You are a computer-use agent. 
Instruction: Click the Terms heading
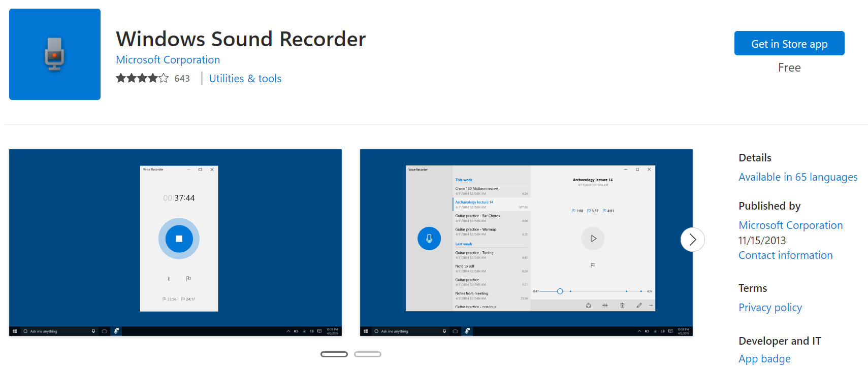tap(753, 288)
